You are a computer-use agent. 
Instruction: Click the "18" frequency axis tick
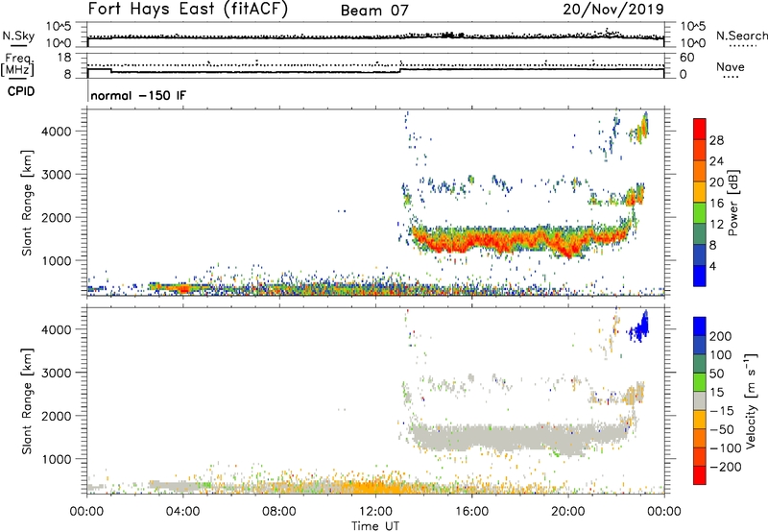tap(64, 58)
